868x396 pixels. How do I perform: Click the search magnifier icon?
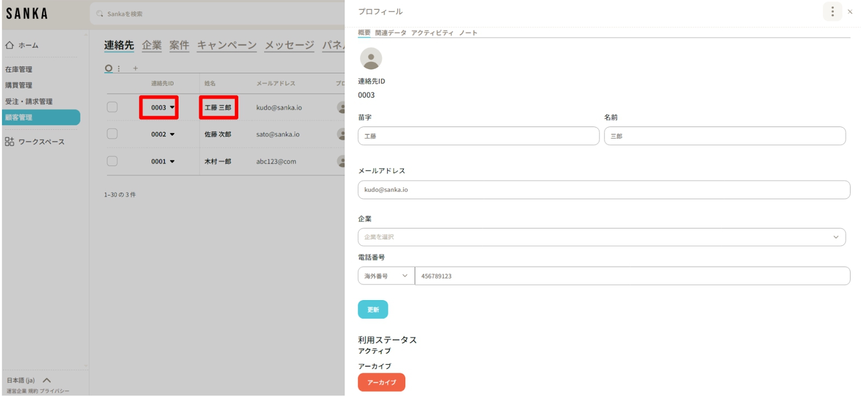tap(100, 14)
